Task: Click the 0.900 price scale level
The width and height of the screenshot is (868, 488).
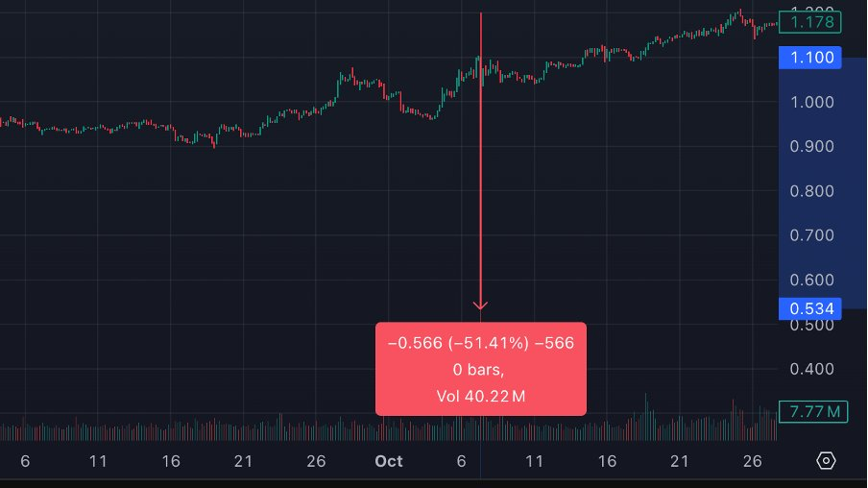Action: [x=810, y=147]
